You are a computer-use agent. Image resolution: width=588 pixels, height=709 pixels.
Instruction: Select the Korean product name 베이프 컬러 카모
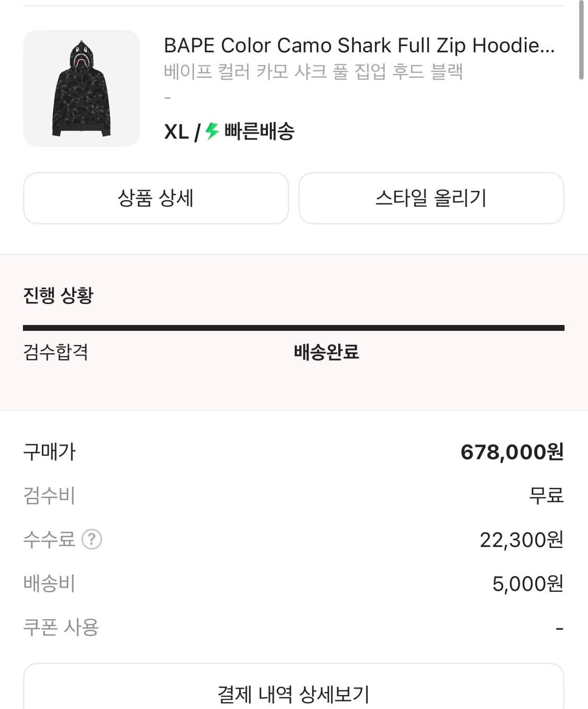(x=313, y=72)
